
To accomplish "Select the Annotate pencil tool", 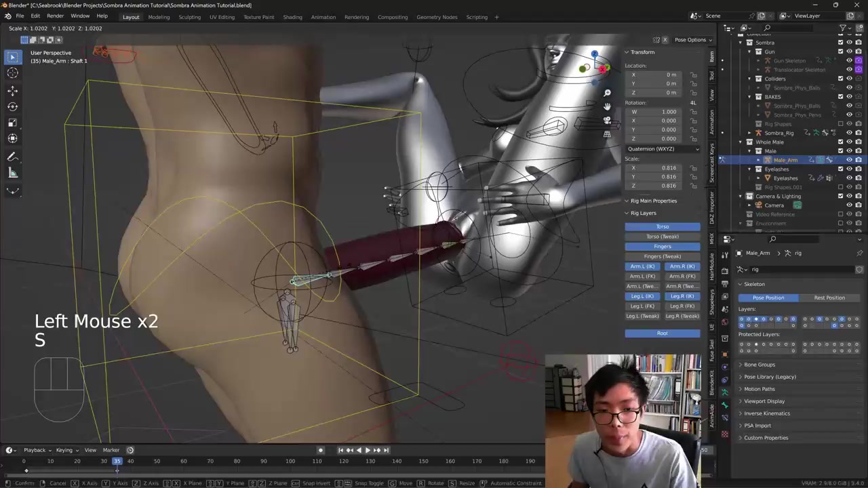I will coord(12,157).
